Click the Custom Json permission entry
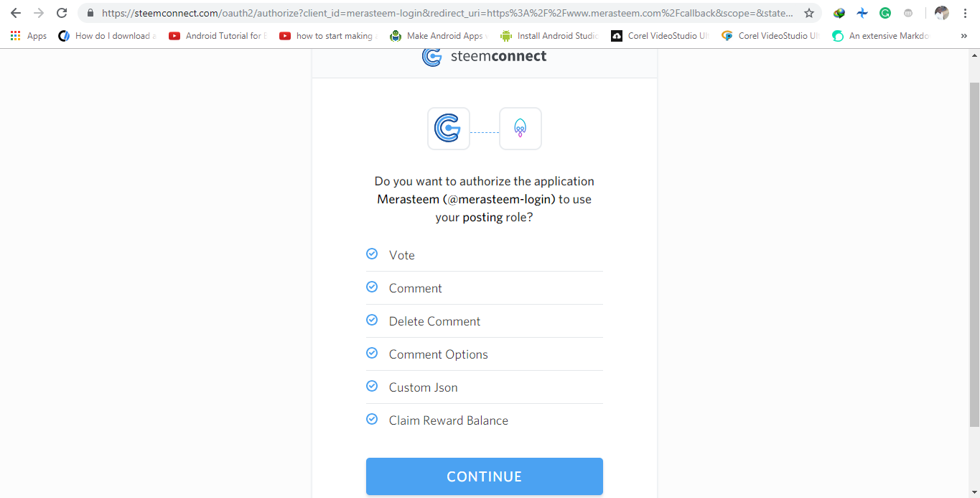Image resolution: width=980 pixels, height=498 pixels. 423,387
